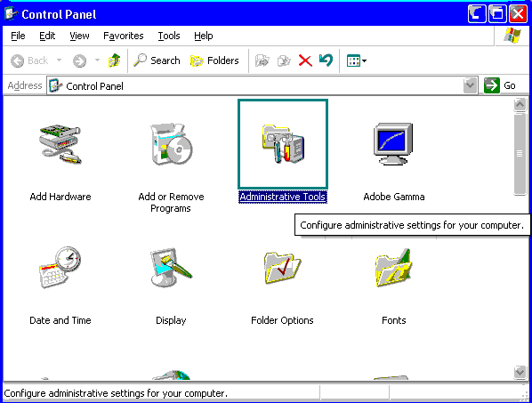Click the Display settings icon
This screenshot has width=532, height=403.
coord(172,268)
